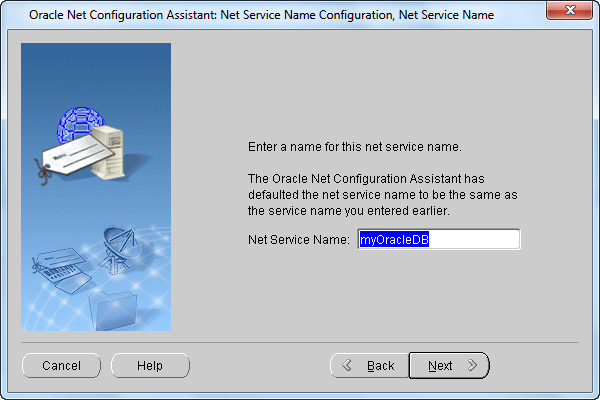Image resolution: width=600 pixels, height=400 pixels.
Task: Open Help for this wizard page
Action: (x=150, y=366)
